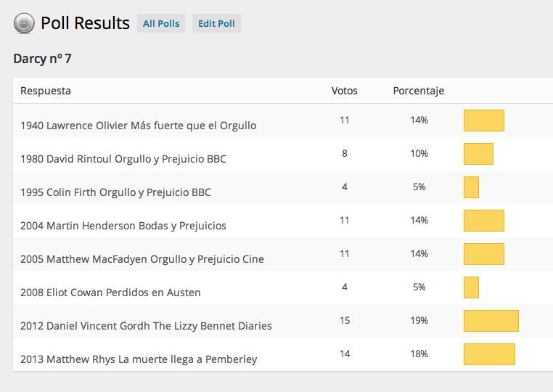The width and height of the screenshot is (553, 392).
Task: Select the 2005 Matthew MacFadyen answer row
Action: pos(142,258)
